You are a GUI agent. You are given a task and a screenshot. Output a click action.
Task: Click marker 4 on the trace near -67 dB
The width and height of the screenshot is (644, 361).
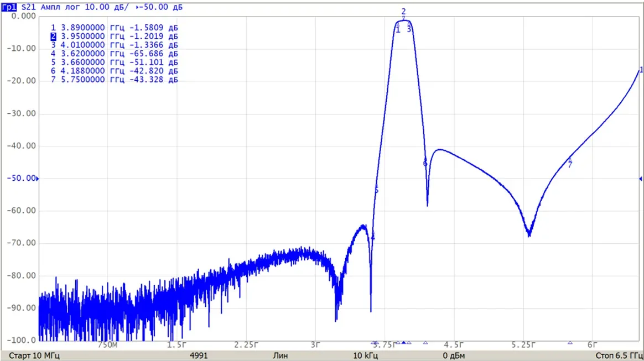[x=373, y=236]
